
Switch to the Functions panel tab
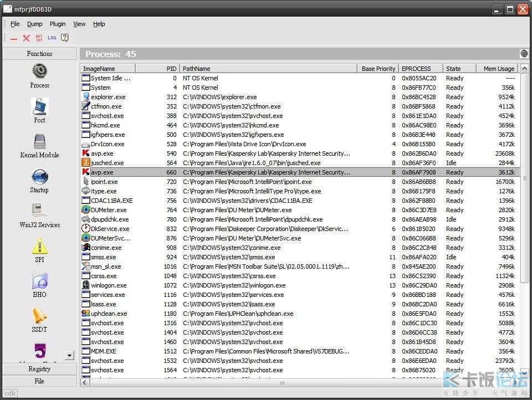[x=40, y=54]
